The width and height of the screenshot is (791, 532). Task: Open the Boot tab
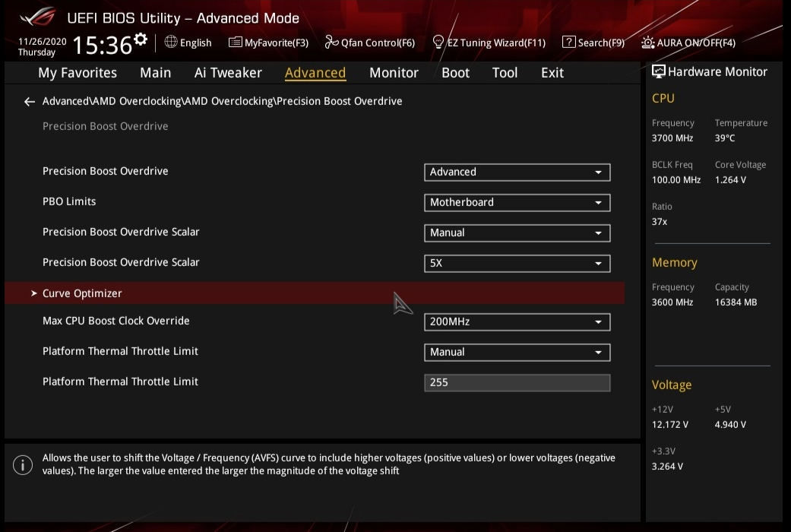point(456,73)
